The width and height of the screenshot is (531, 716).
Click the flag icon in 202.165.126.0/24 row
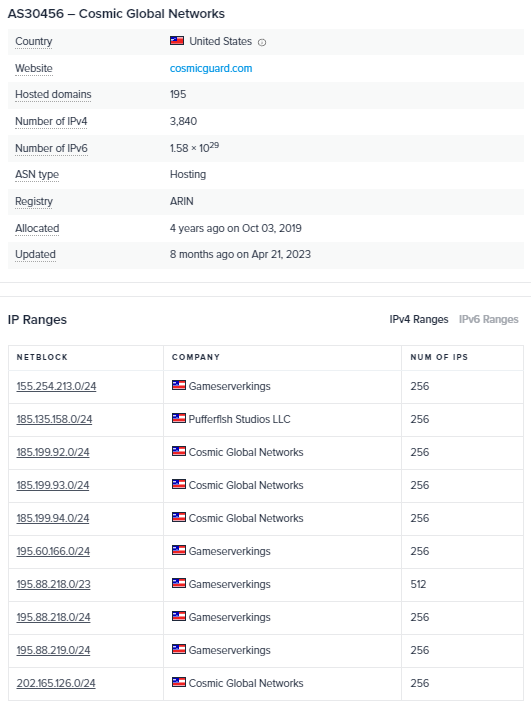point(179,682)
